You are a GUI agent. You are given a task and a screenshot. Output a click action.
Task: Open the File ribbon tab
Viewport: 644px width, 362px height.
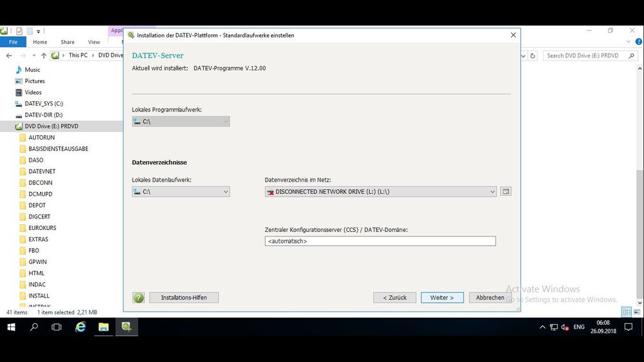pos(13,42)
